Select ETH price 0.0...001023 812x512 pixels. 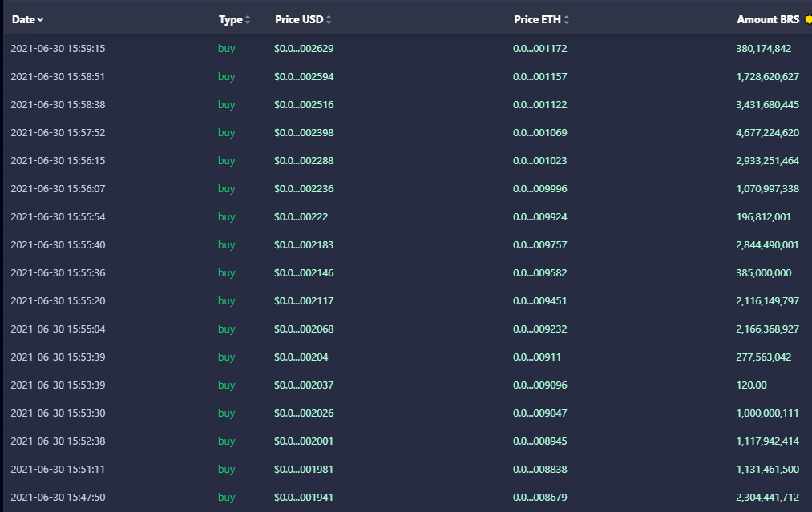pos(540,160)
